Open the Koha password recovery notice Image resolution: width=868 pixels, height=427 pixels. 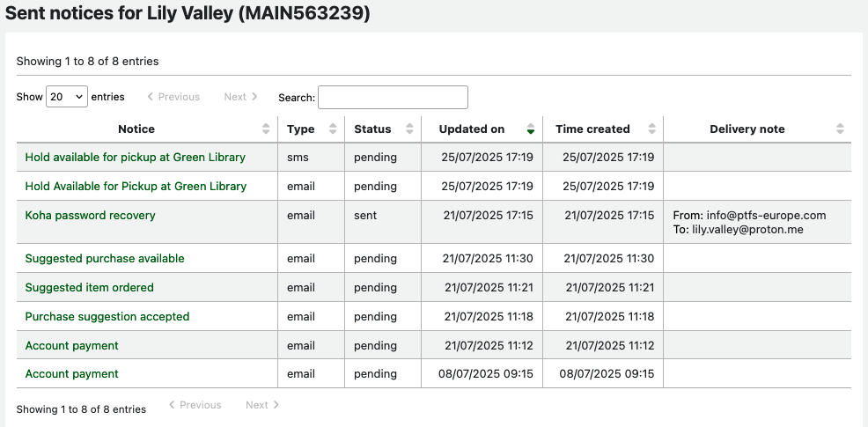click(x=90, y=215)
